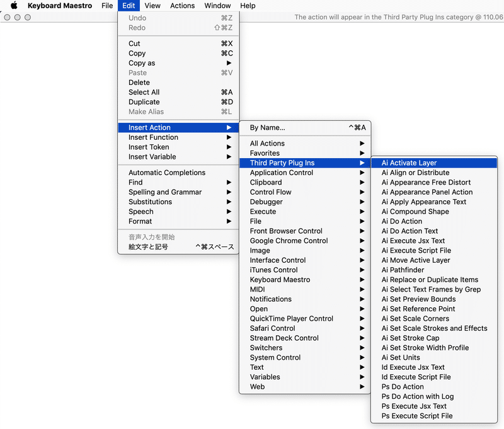Open the Apple menu
Viewport: 504px width, 429px height.
14,6
